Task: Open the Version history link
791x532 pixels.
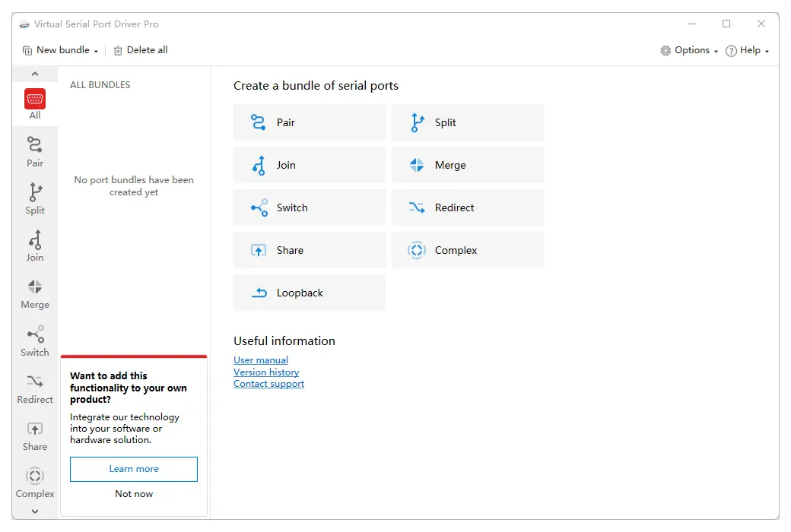Action: [x=266, y=372]
